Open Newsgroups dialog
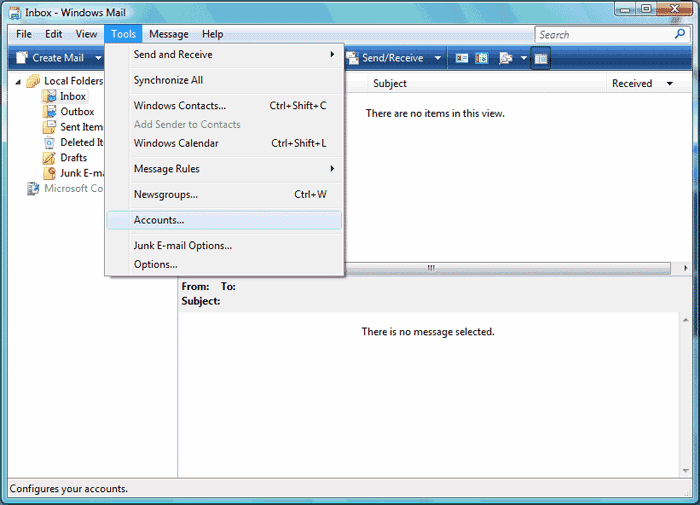Viewport: 700px width, 505px height. coord(225,194)
